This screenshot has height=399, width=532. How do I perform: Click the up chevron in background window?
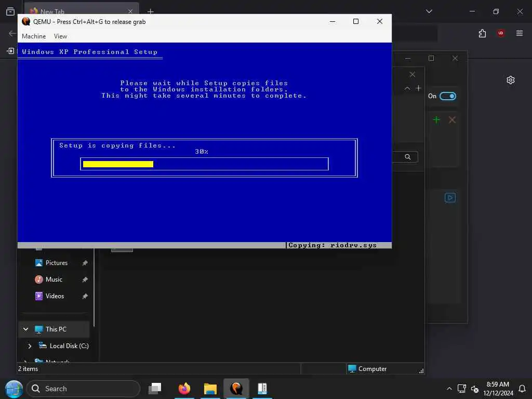[407, 88]
